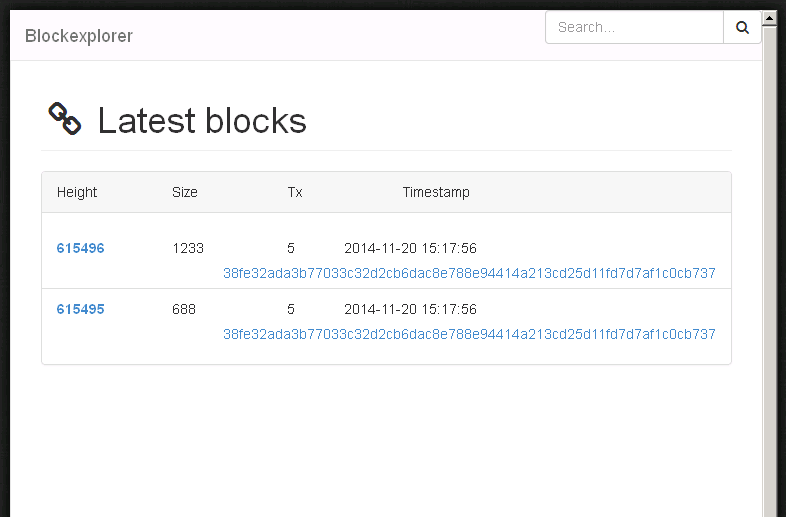Open the hash link in row 615496
The width and height of the screenshot is (786, 517).
point(469,273)
